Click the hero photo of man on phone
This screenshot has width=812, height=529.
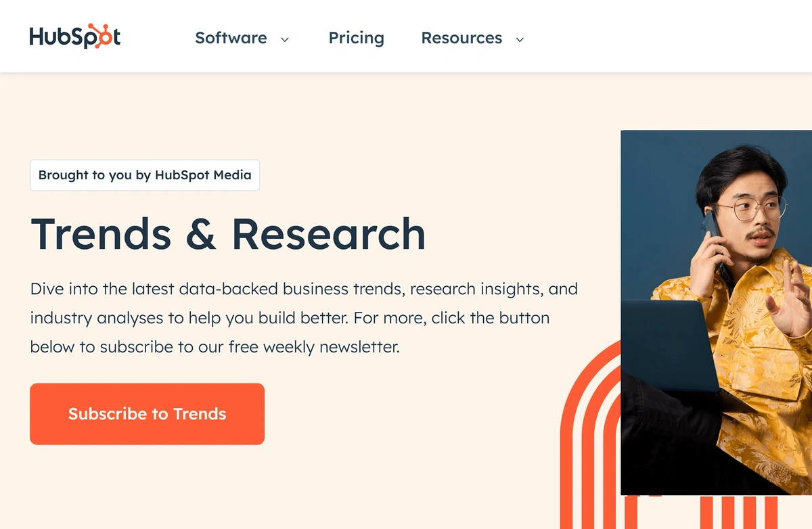coord(716,313)
